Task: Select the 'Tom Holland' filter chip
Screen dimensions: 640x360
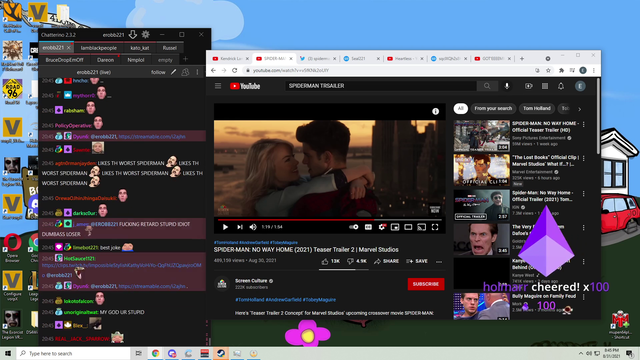Action: coord(537,109)
